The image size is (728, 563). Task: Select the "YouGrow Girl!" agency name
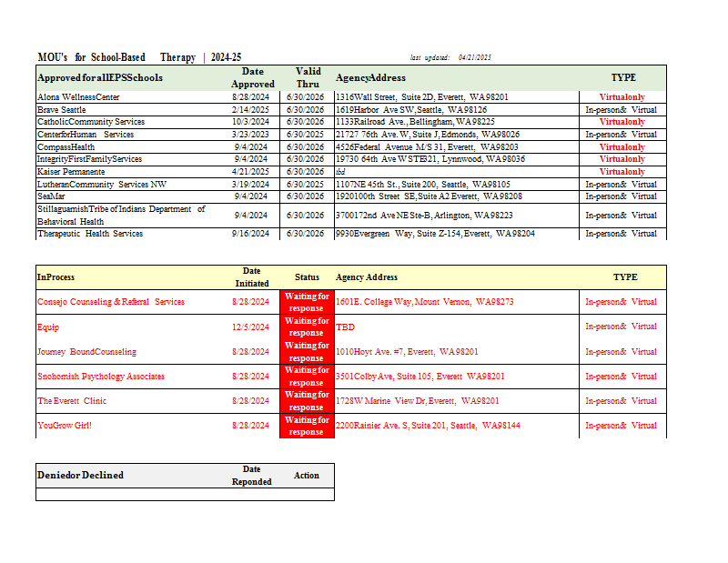(x=65, y=425)
